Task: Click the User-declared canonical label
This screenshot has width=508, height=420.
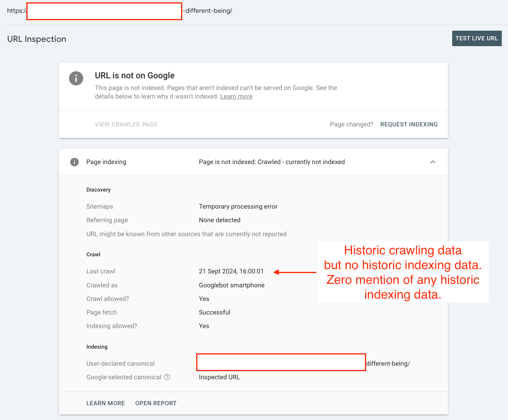Action: tap(120, 364)
